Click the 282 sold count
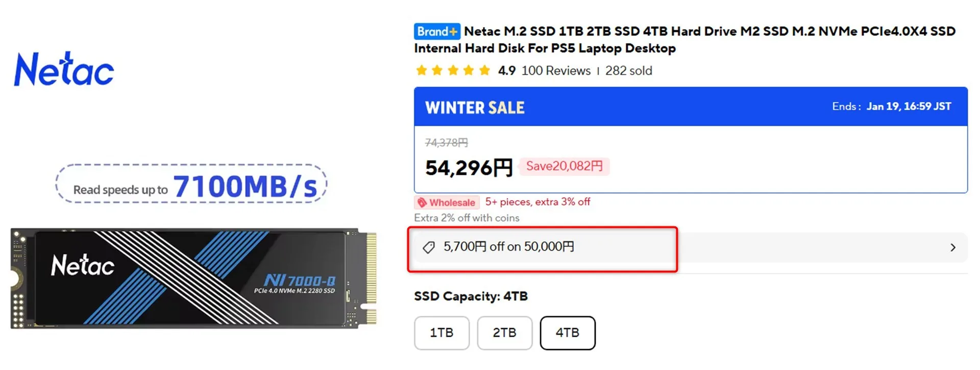This screenshot has height=370, width=980. pos(628,71)
